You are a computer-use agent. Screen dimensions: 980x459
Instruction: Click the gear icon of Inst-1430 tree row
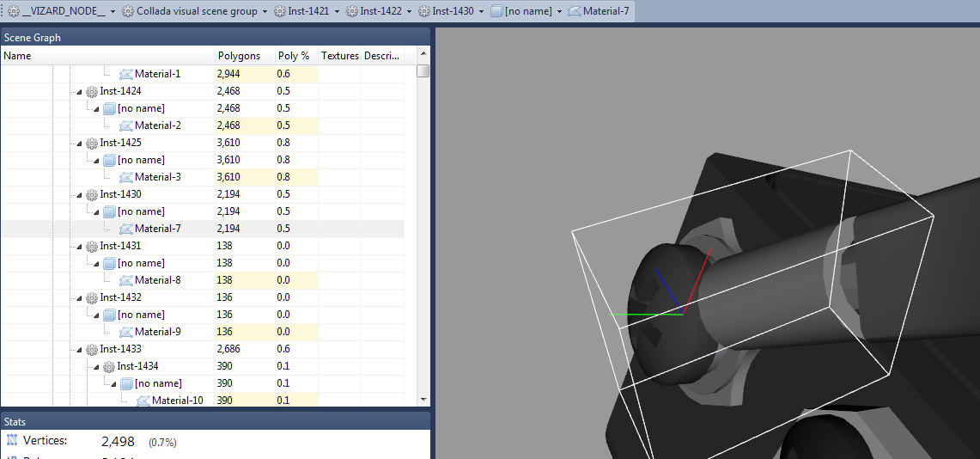(x=92, y=194)
